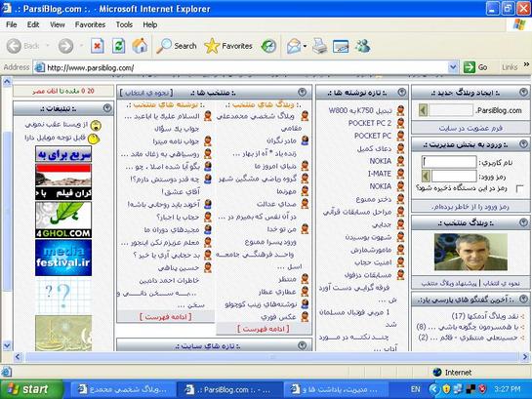Click the question marks banner ad
This screenshot has width=532, height=399.
[63, 296]
